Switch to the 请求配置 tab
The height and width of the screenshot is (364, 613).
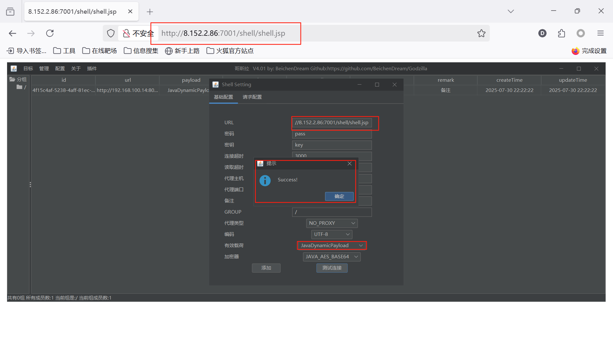pos(252,97)
